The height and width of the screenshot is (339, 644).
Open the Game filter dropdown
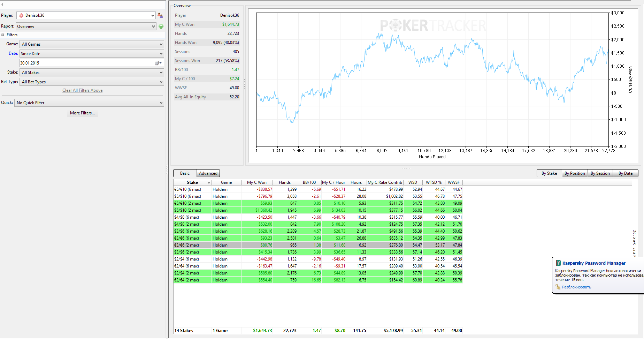[x=92, y=44]
